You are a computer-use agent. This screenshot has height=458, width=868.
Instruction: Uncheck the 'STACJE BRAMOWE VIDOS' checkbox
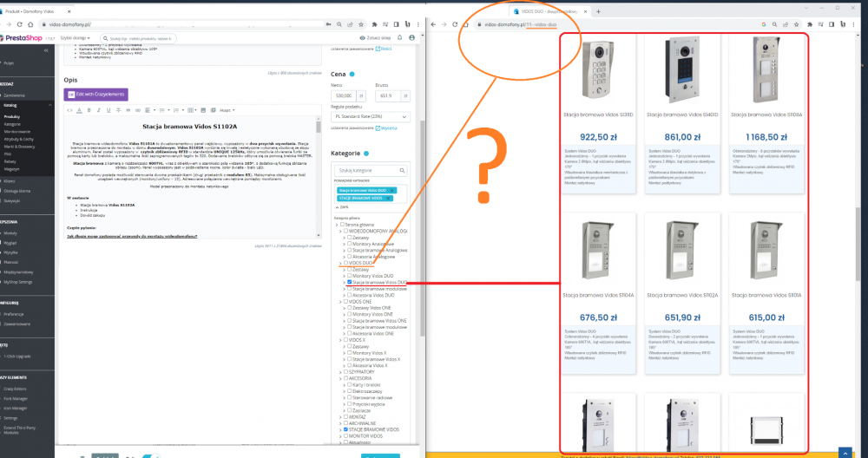click(x=346, y=429)
